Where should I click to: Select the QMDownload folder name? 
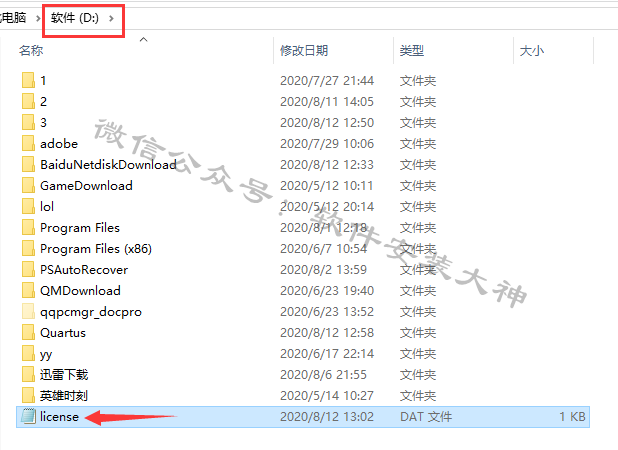80,291
